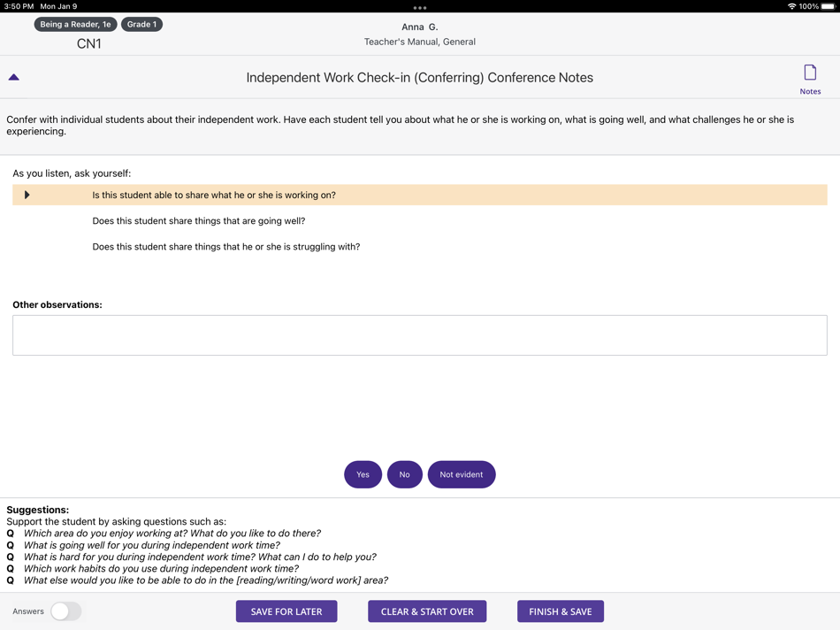This screenshot has width=840, height=630.
Task: Click the CN1 label
Action: pyautogui.click(x=89, y=43)
